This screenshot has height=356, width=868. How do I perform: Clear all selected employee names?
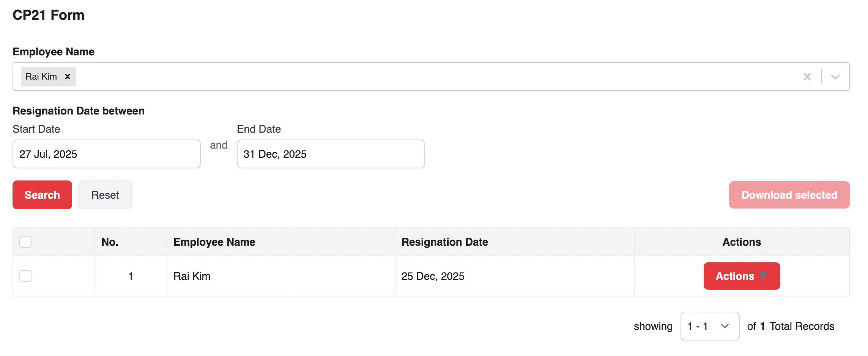807,77
